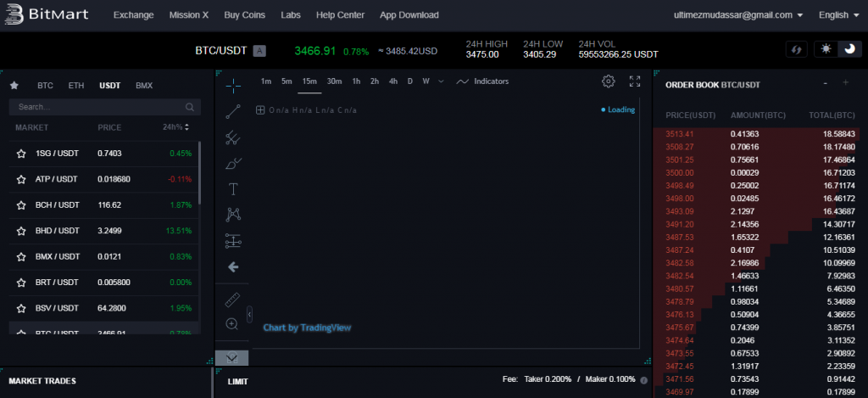Open the Exchange menu

tap(133, 15)
